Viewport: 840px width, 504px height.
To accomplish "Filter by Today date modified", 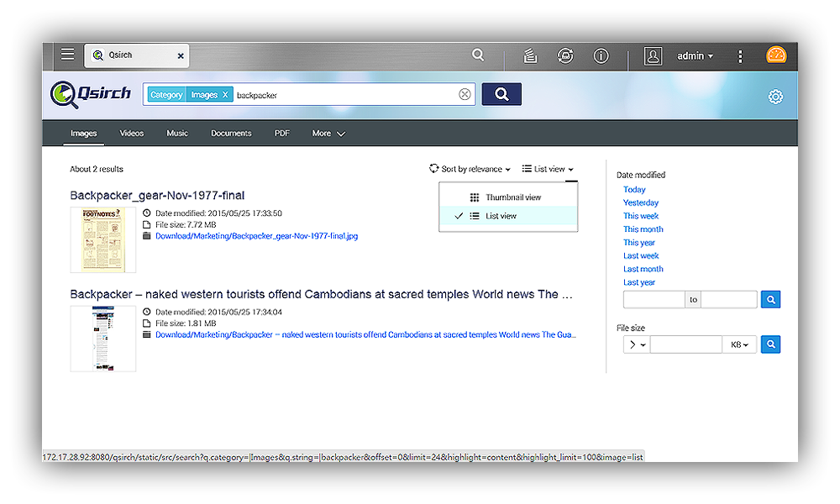I will pos(634,190).
